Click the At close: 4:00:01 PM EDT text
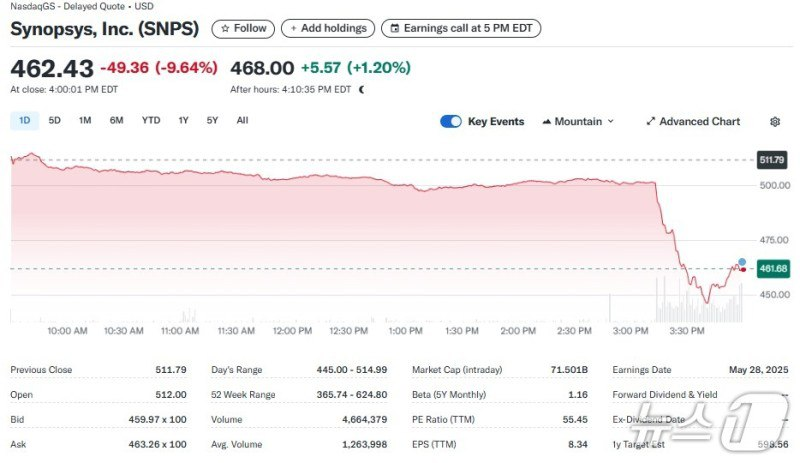Image resolution: width=800 pixels, height=463 pixels. click(64, 89)
